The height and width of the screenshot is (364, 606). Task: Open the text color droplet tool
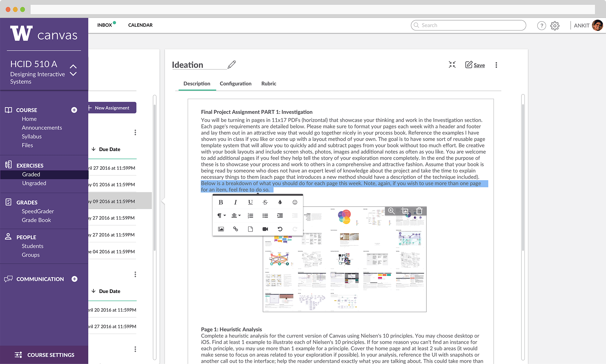click(x=280, y=202)
